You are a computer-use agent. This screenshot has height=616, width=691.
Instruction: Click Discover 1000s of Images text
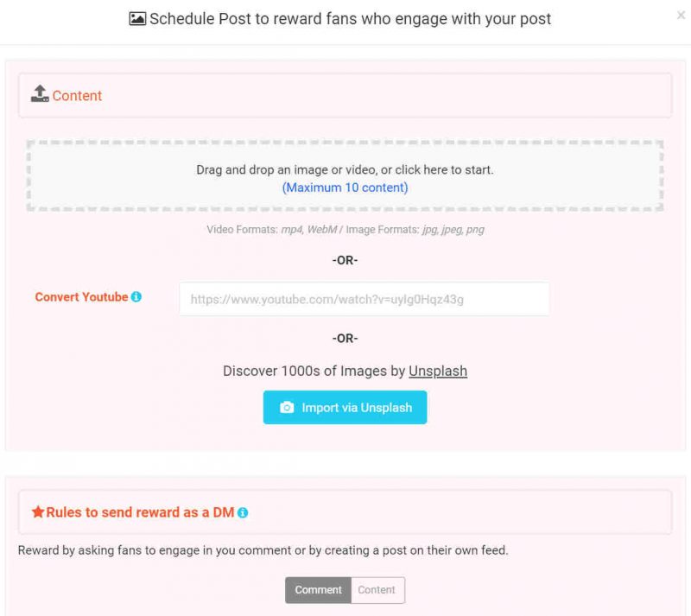coord(314,372)
